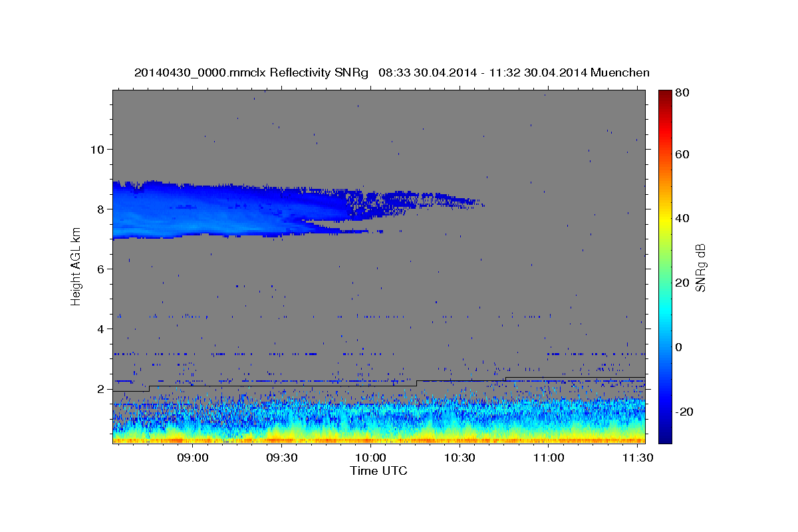The height and width of the screenshot is (532, 798).
Task: Select the 11:30 time tick label
Action: click(636, 458)
